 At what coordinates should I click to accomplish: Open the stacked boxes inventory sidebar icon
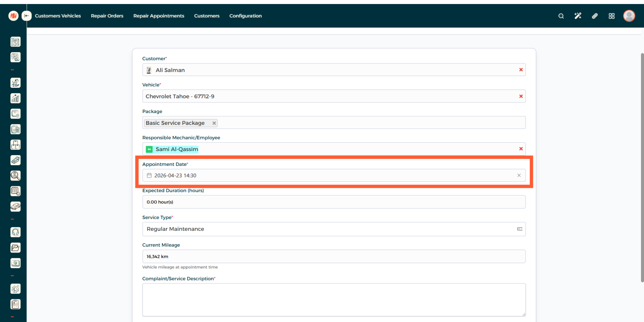15,145
